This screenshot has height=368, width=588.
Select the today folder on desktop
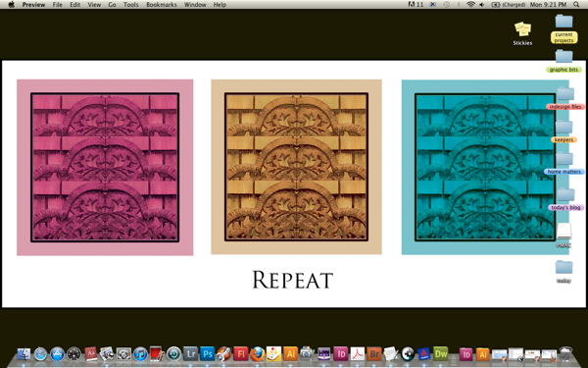click(x=563, y=272)
